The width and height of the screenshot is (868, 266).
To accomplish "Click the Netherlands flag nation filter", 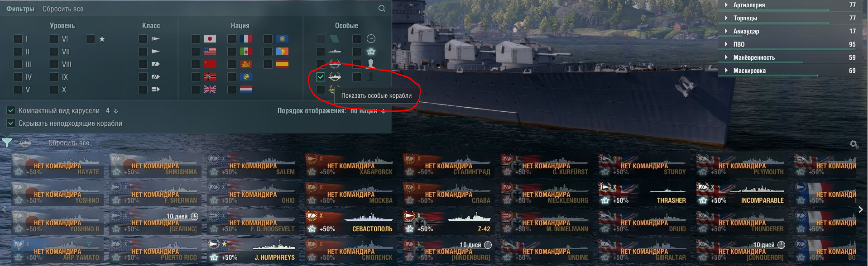I will pos(246,90).
